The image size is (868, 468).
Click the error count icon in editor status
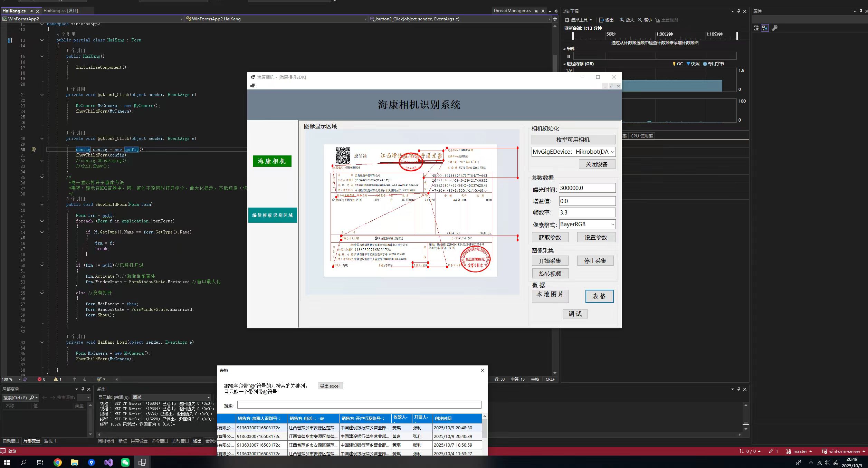coord(39,379)
